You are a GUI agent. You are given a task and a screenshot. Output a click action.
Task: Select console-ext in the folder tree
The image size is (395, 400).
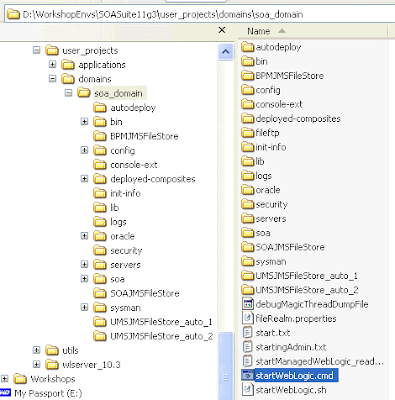coord(134,165)
